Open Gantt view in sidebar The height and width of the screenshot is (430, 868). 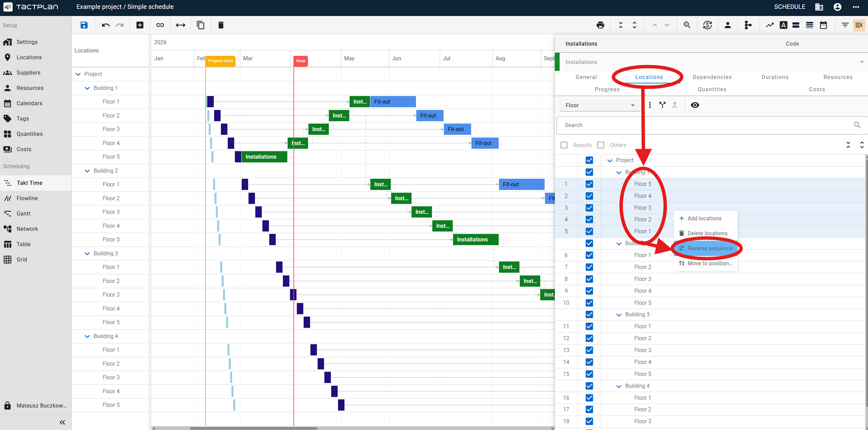pos(36,213)
